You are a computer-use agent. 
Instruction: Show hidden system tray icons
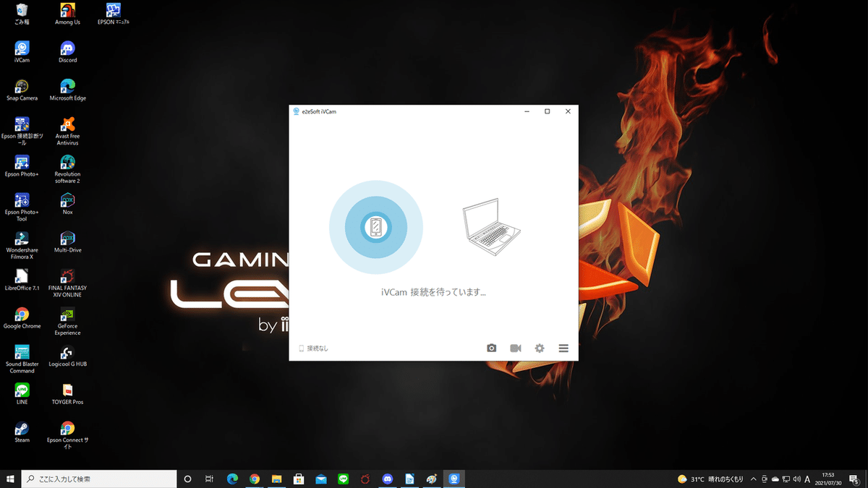(x=754, y=479)
